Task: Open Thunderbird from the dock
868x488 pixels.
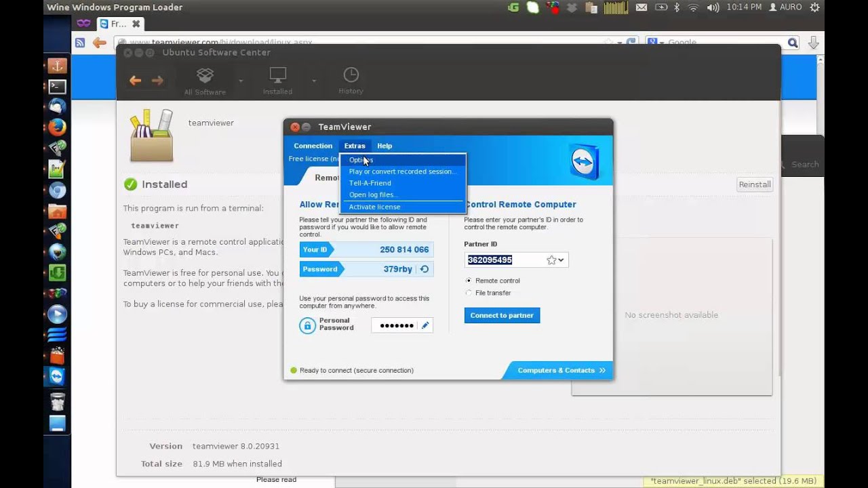Action: point(57,106)
